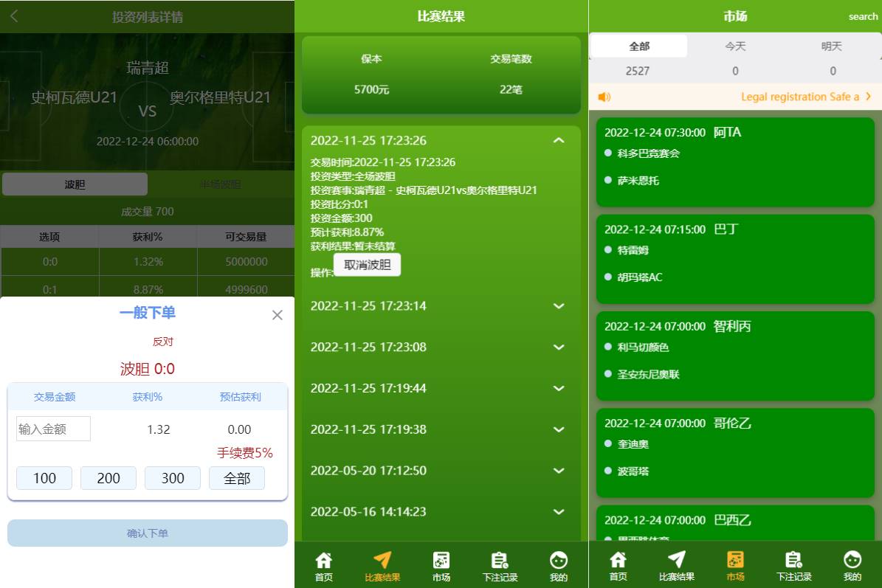882x588 pixels.
Task: Select the 0:0 score option row
Action: coord(148,262)
